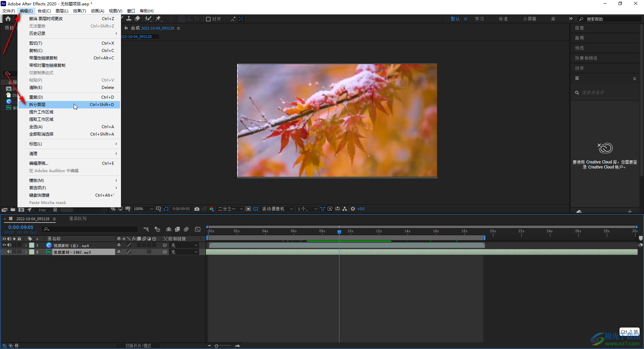The width and height of the screenshot is (644, 349).
Task: Expand the workspace overflow chevron
Action: [x=571, y=19]
